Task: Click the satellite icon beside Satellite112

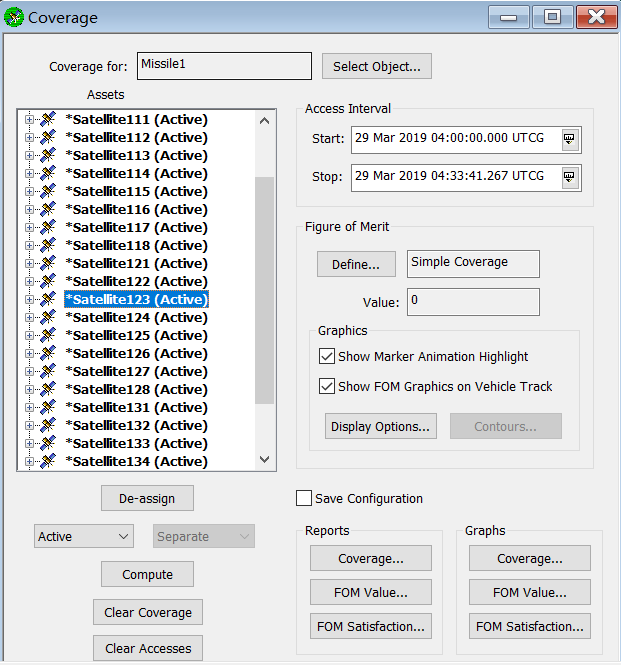Action: click(x=48, y=137)
